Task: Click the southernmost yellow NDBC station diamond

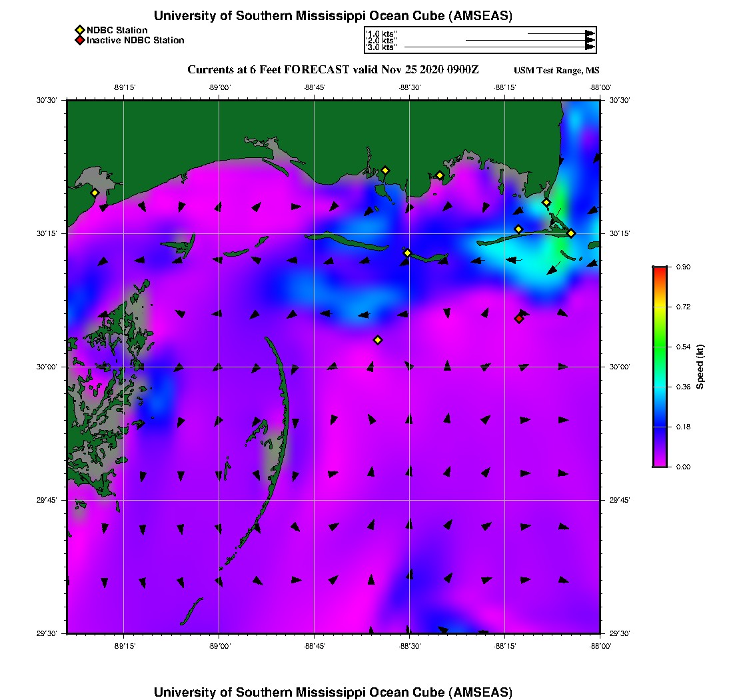Action: coord(378,340)
